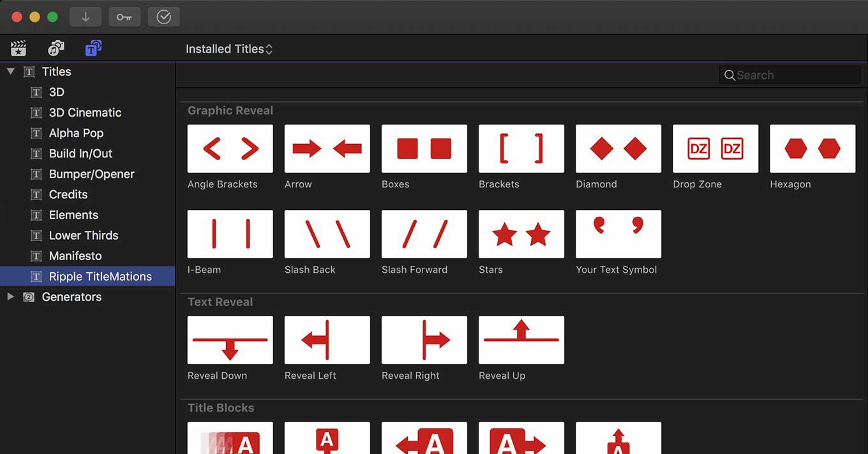
Task: Collapse the Titles disclosure triangle
Action: pos(11,71)
